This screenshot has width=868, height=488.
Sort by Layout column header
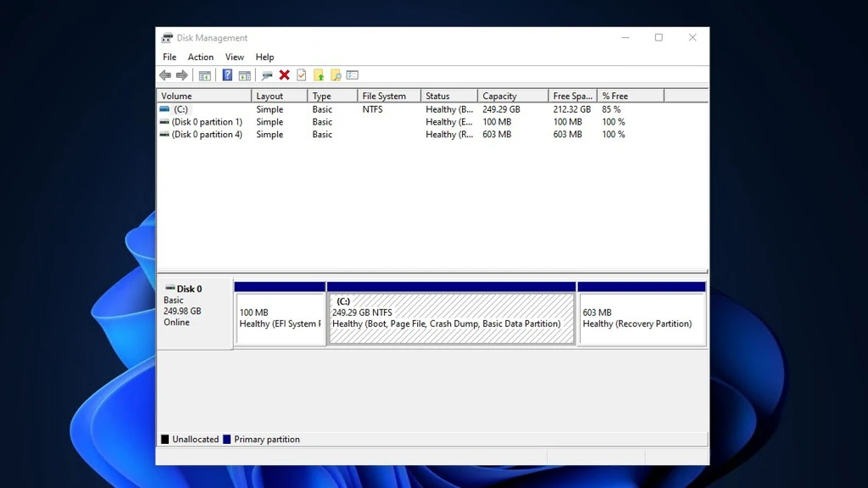click(280, 96)
